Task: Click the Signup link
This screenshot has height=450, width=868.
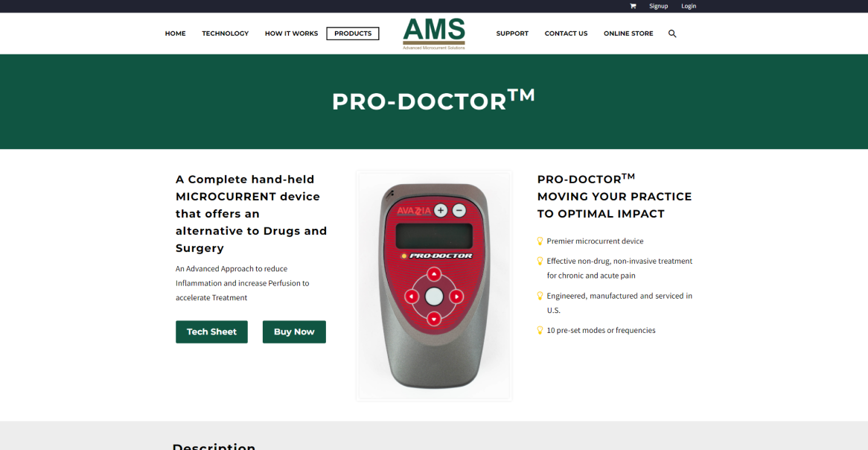Action: pyautogui.click(x=658, y=6)
